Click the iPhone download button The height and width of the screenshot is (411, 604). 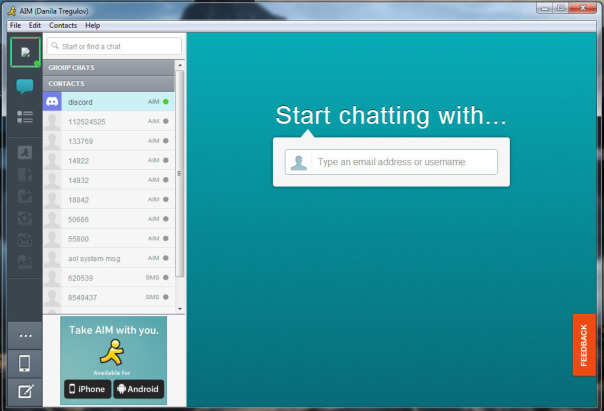[87, 389]
